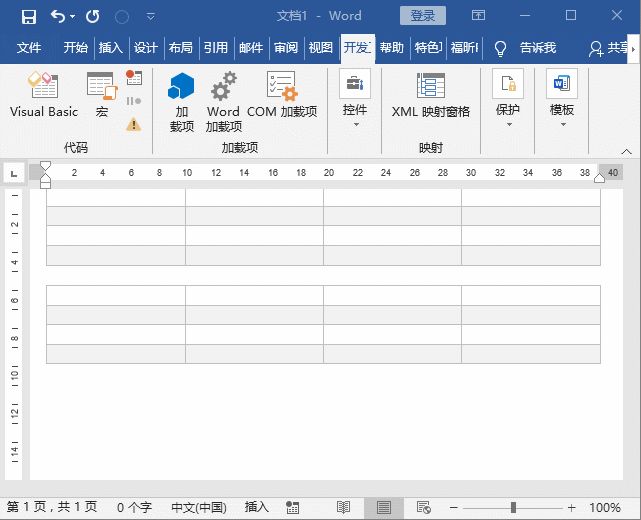This screenshot has width=641, height=520.
Task: Switch to the 引用 tab
Action: (216, 48)
